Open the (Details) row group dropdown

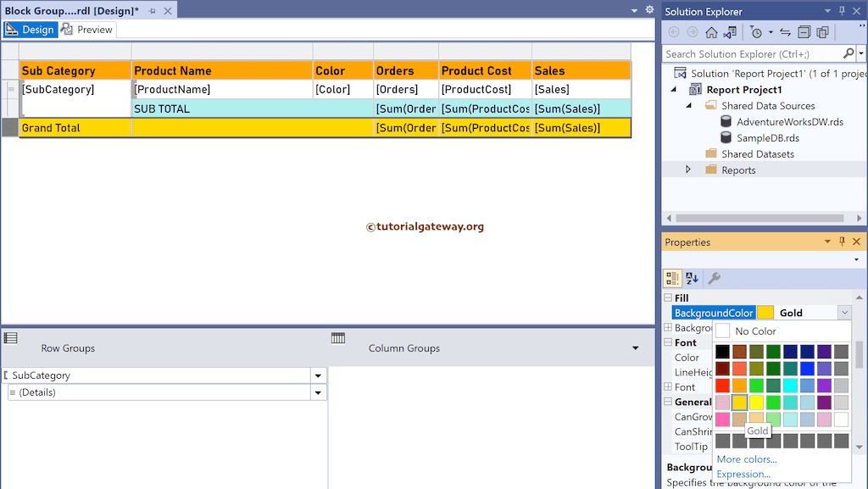tap(318, 392)
